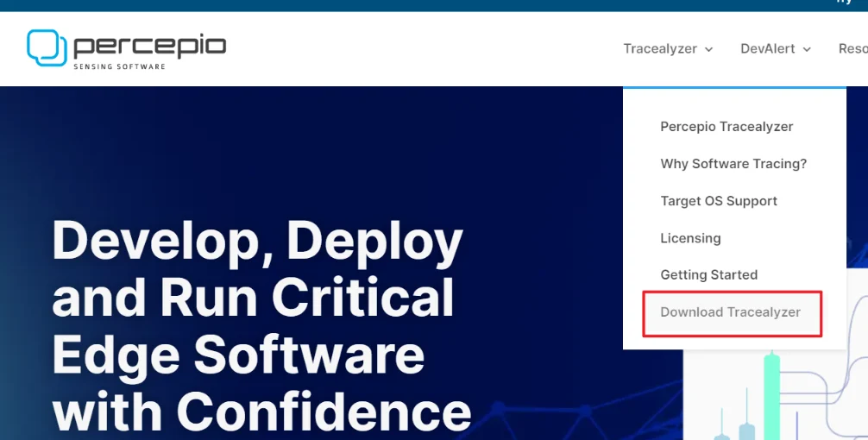Screen dimensions: 868x440
Task: Click the partially visible Try link in top bar
Action: tap(844, 3)
